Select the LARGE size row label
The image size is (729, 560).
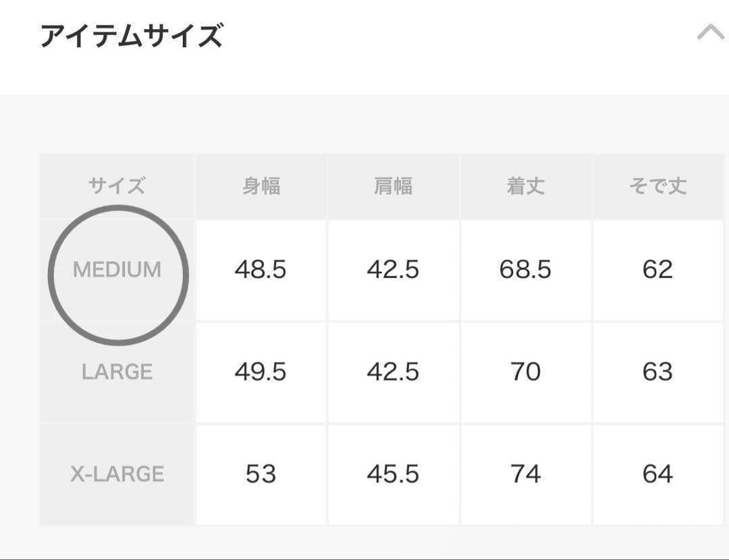(x=117, y=372)
